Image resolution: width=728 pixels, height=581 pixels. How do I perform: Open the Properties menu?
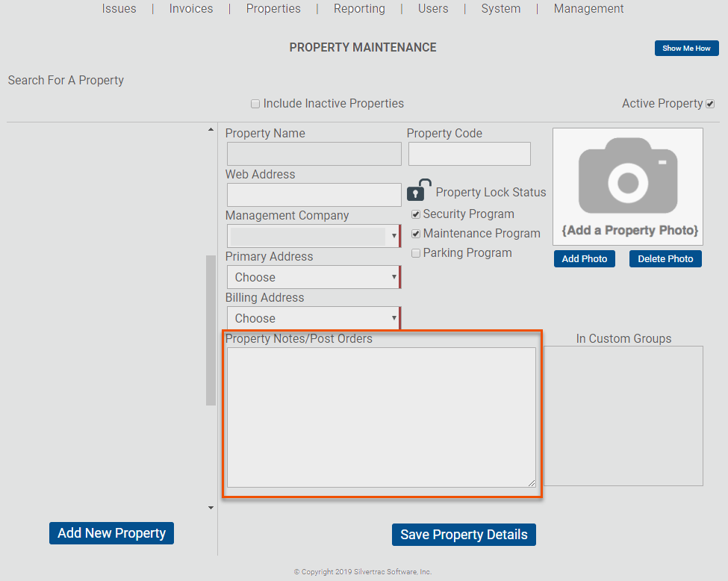273,9
